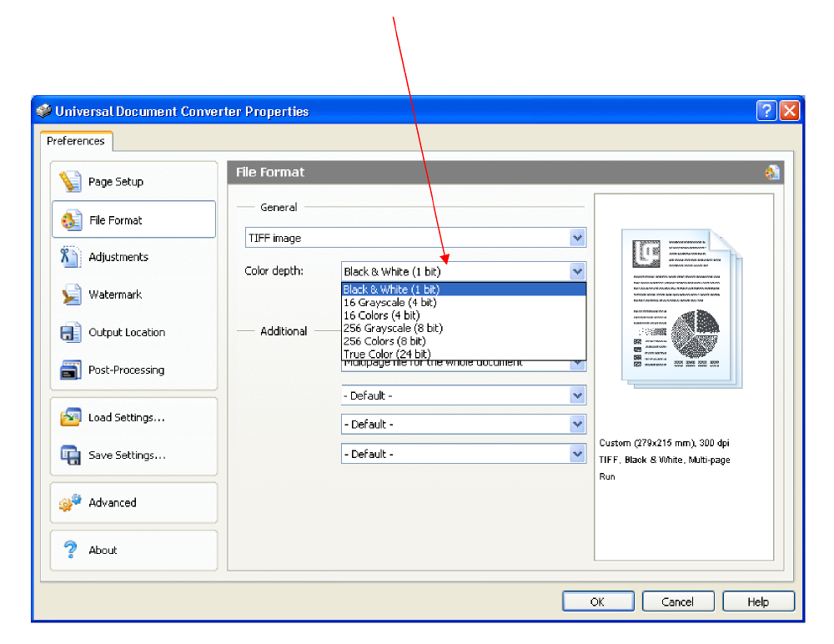The height and width of the screenshot is (644, 834).
Task: Click the Adjustments scissors icon
Action: tap(70, 257)
